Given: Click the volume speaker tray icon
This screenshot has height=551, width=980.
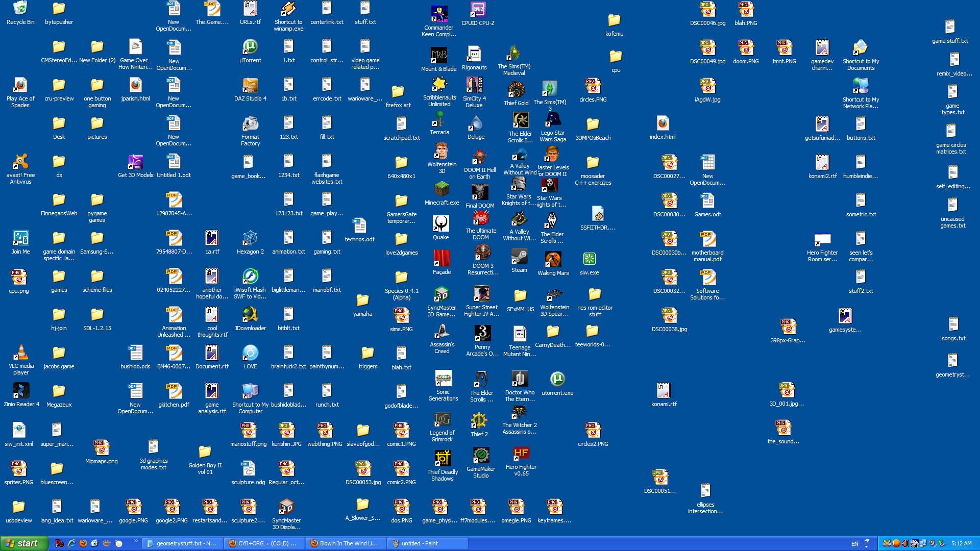Looking at the screenshot, I should point(905,543).
